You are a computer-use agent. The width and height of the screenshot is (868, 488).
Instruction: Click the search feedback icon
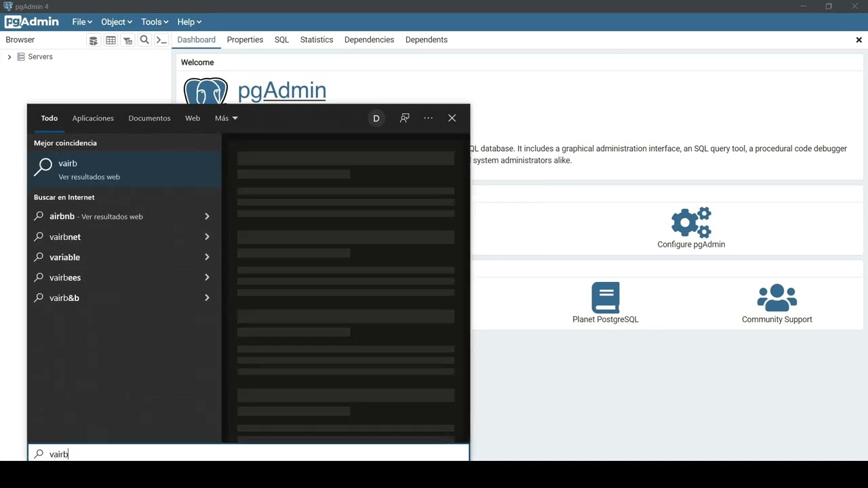404,118
